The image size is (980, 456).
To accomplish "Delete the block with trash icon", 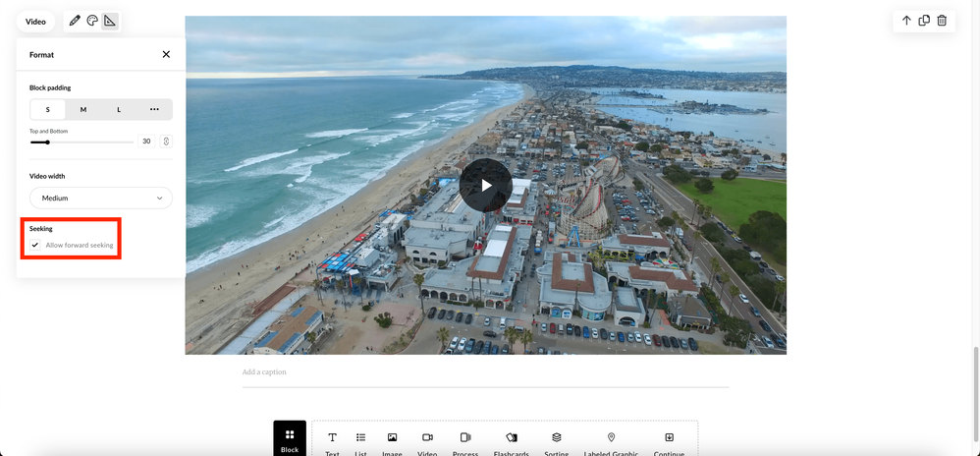I will pos(942,21).
